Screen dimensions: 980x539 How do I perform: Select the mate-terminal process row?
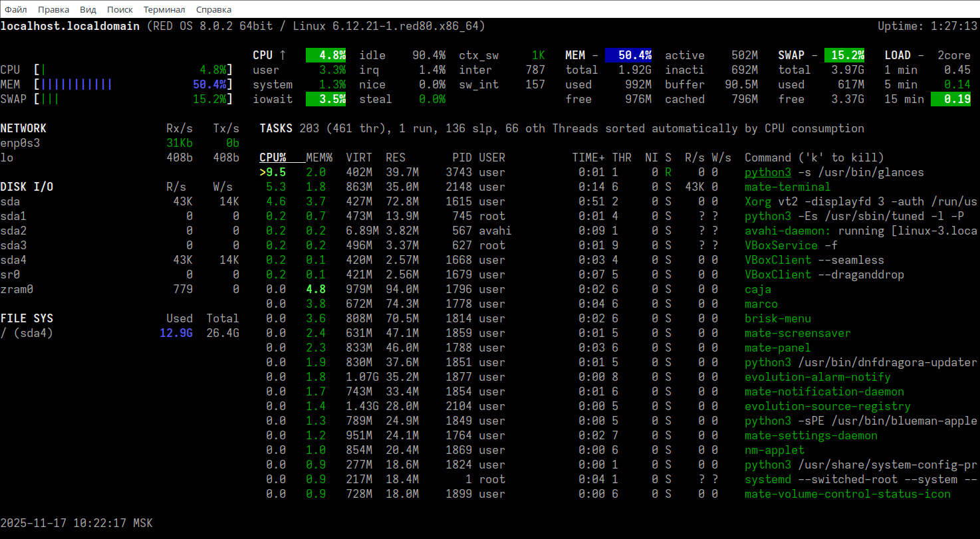tap(787, 187)
